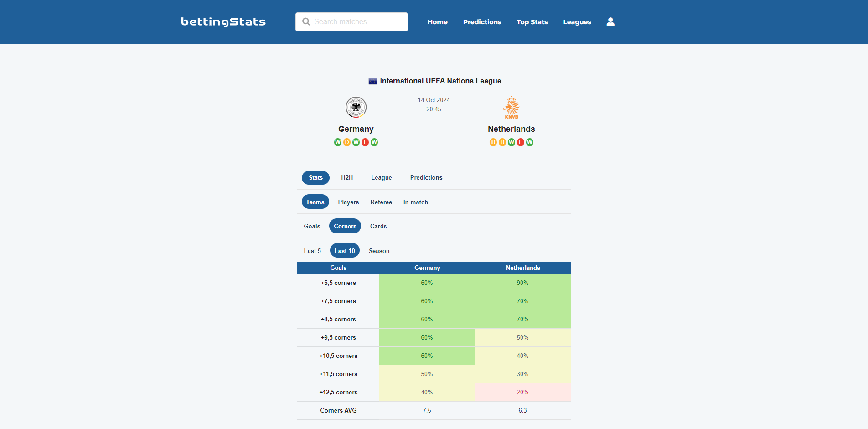Click the Netherlands column header
This screenshot has width=868, height=429.
[523, 268]
